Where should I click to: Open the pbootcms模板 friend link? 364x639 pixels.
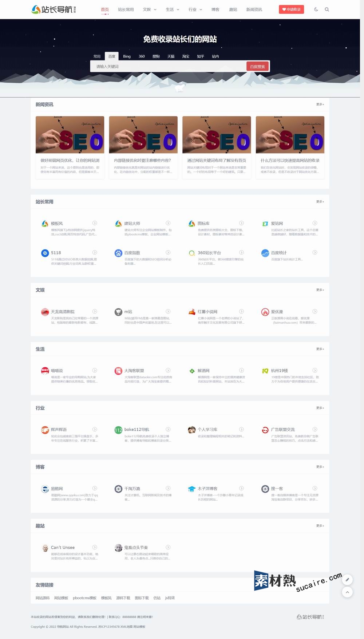(85, 598)
